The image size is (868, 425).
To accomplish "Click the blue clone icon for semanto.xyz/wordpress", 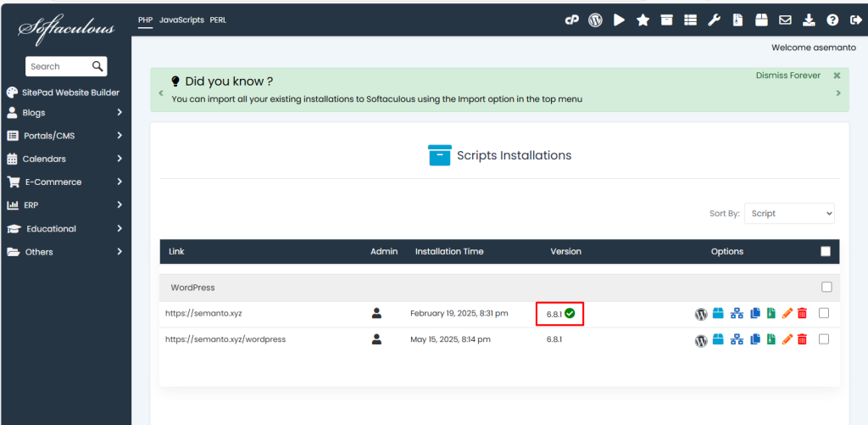I will pyautogui.click(x=755, y=340).
